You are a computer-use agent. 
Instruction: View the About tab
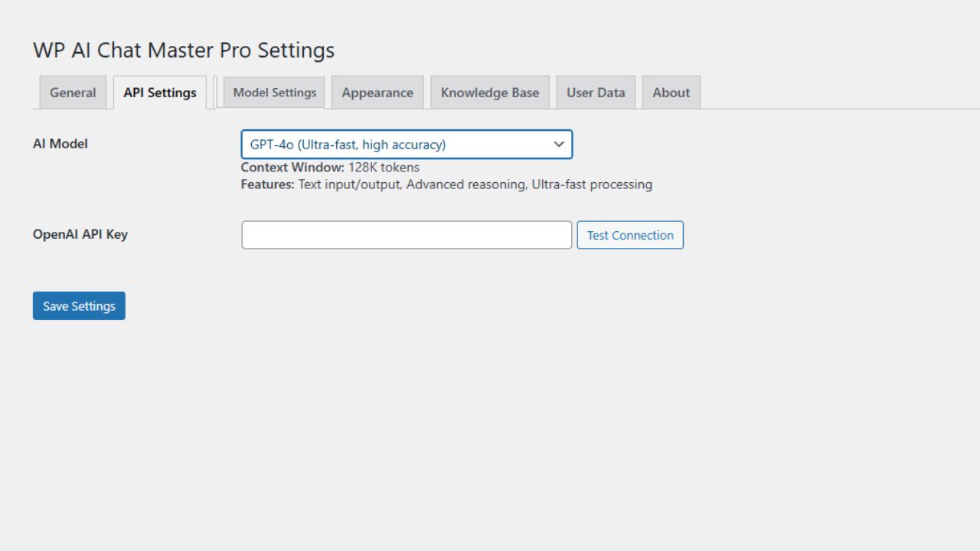coord(671,93)
